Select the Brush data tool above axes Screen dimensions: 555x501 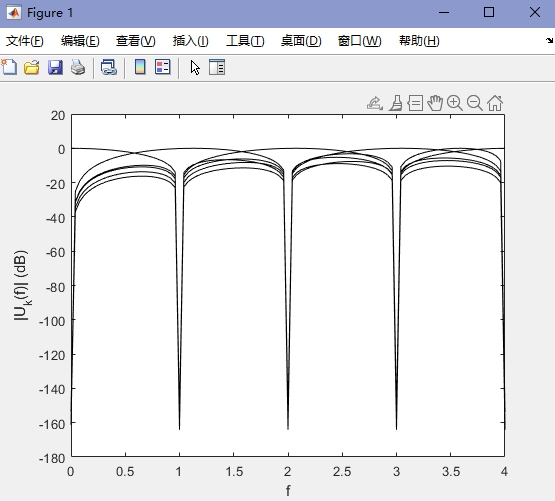tap(396, 103)
